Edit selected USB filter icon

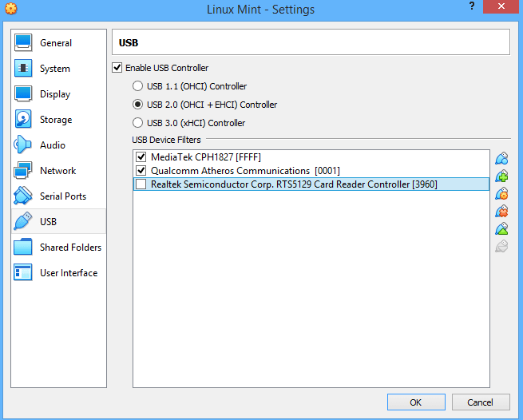point(501,194)
